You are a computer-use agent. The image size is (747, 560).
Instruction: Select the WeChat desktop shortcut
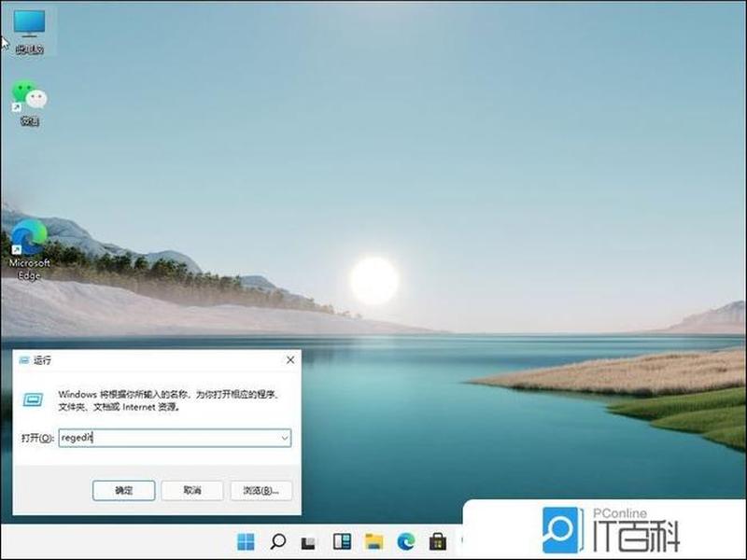(x=30, y=104)
